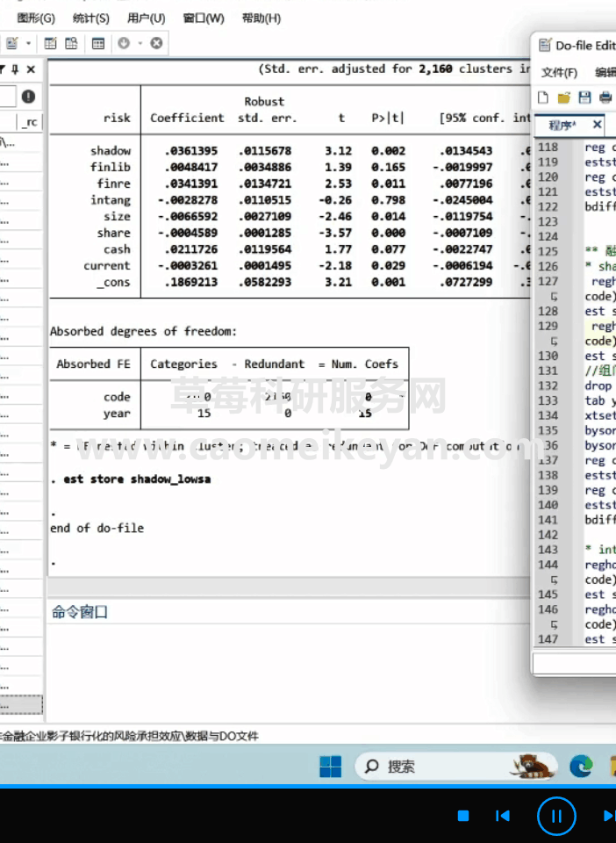
Task: Click the 'Absorbed FE' table header
Action: (x=93, y=364)
